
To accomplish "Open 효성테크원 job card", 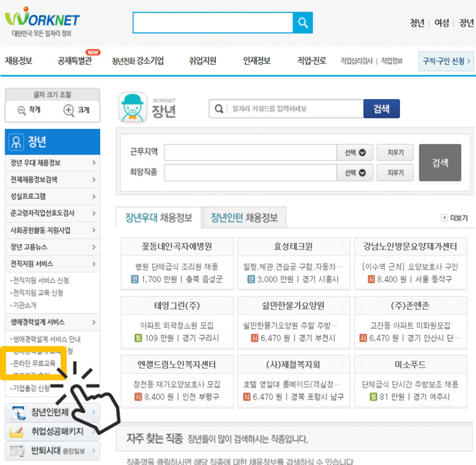I will 294,264.
